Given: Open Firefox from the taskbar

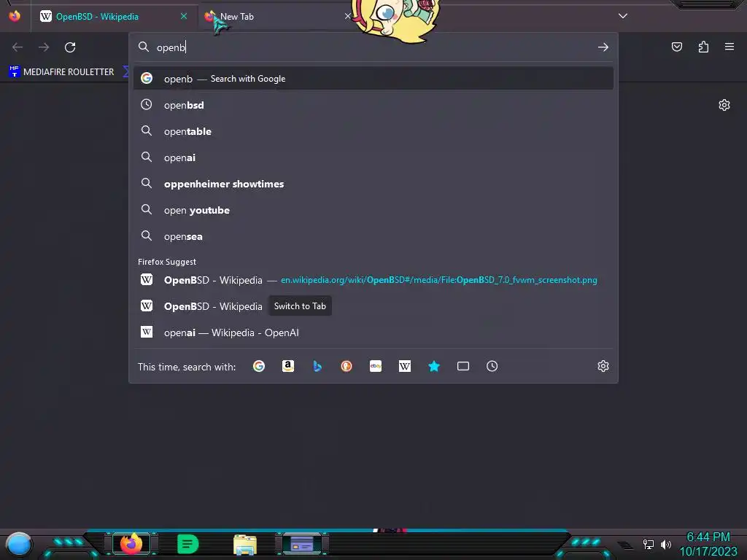Looking at the screenshot, I should click(131, 544).
